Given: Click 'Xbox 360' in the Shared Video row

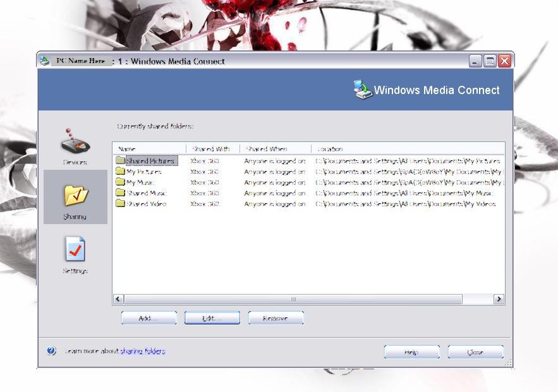Looking at the screenshot, I should click(x=204, y=204).
